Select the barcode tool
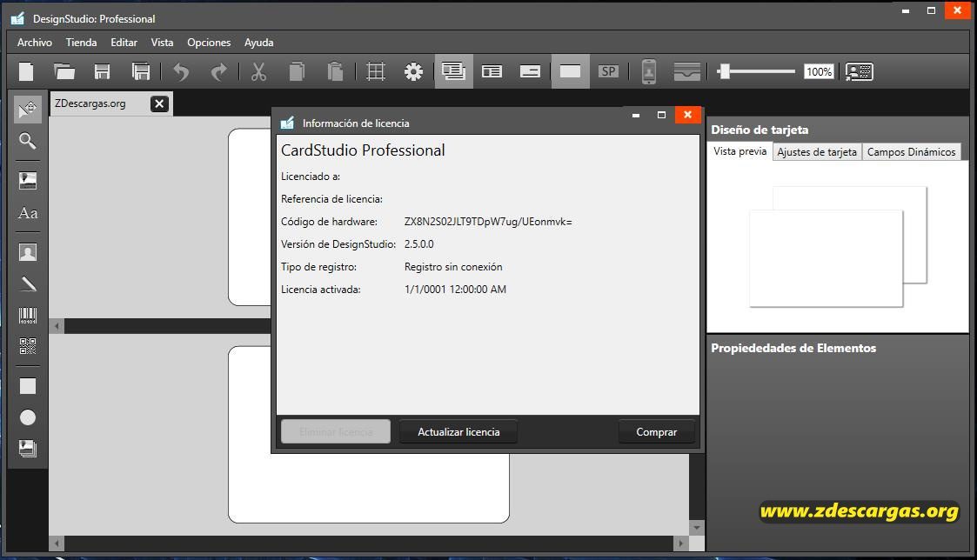Screen dimensions: 977x560 pyautogui.click(x=28, y=316)
